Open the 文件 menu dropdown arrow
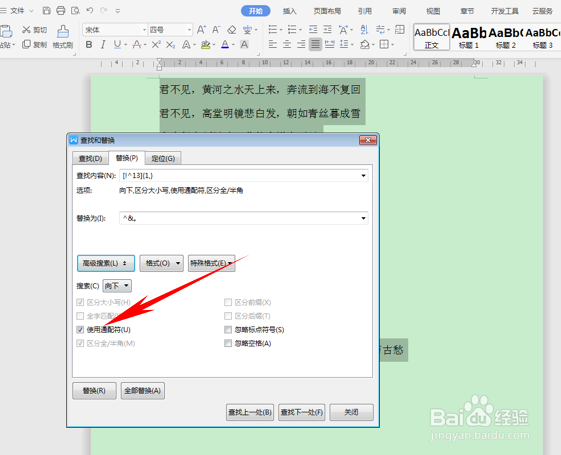This screenshot has height=455, width=561. coord(31,11)
